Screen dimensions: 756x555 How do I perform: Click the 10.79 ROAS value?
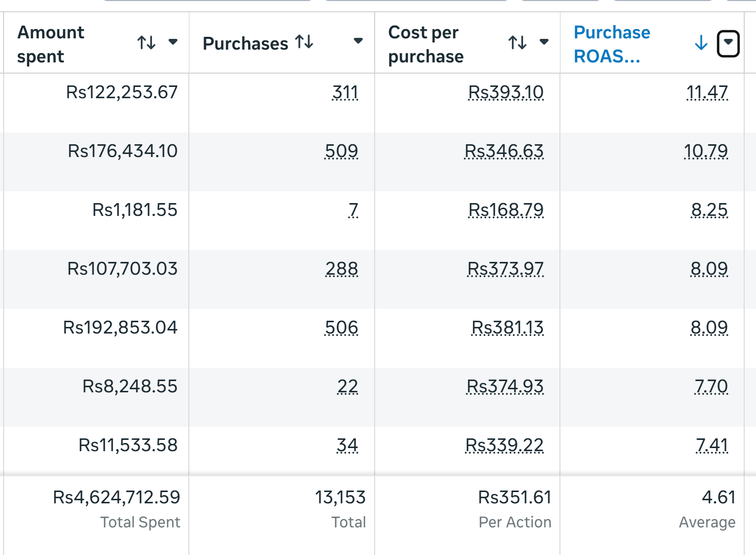pyautogui.click(x=706, y=151)
